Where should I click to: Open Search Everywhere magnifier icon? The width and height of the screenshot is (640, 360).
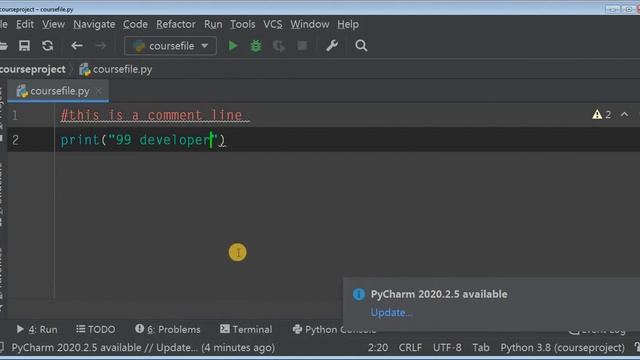click(361, 46)
